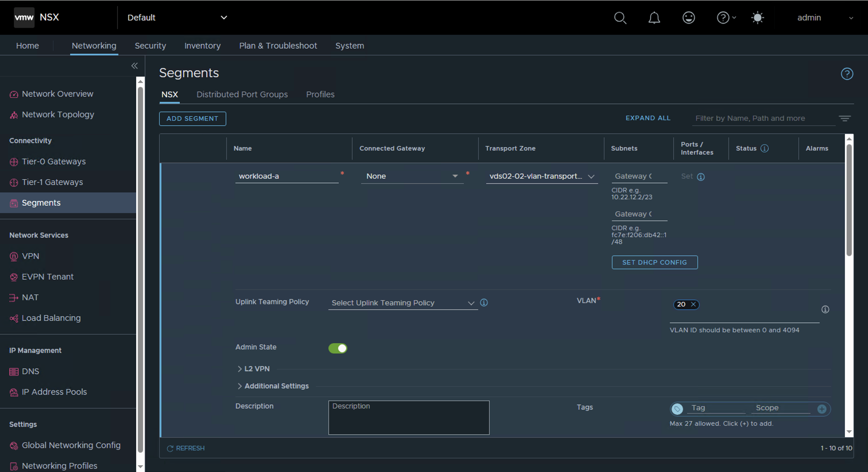Open the Security menu
Screen dimensions: 868x472
coord(150,45)
